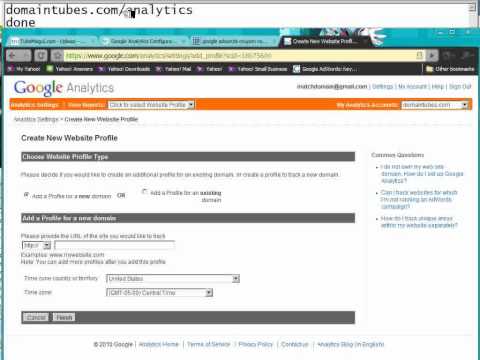Go back with the browser back arrow
The height and width of the screenshot is (360, 480).
pyautogui.click(x=13, y=55)
